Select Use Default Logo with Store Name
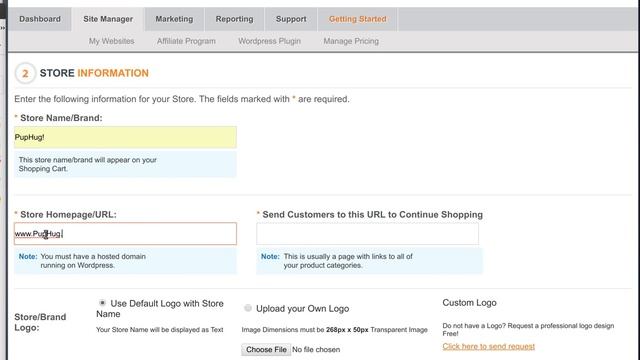The height and width of the screenshot is (360, 640). point(102,303)
